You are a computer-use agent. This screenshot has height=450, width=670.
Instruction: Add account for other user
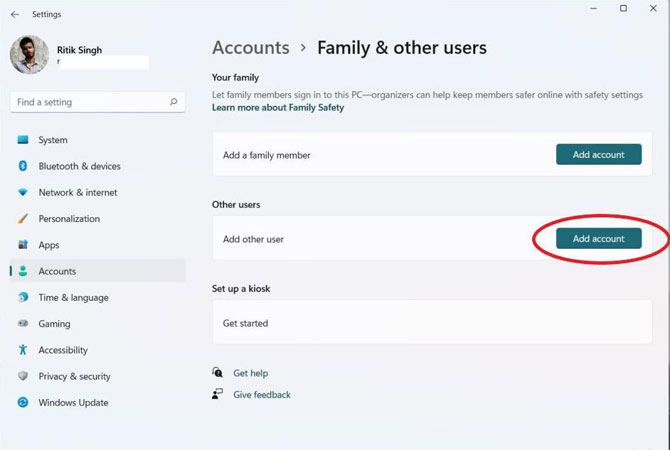click(598, 239)
